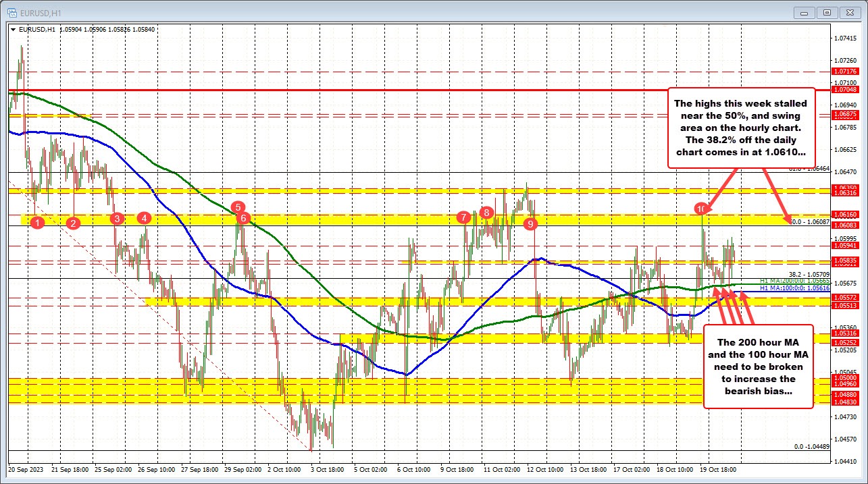Select the red circled marker 10 near recent highs
Image resolution: width=868 pixels, height=484 pixels.
pos(701,209)
